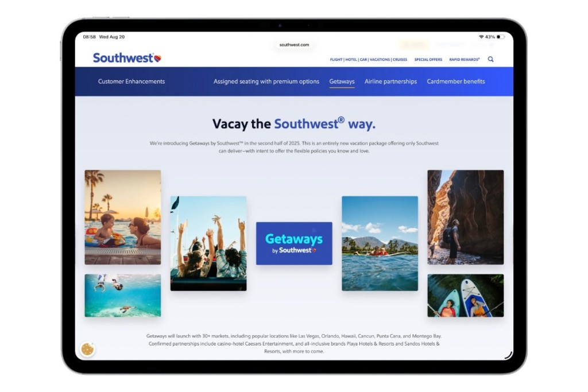Tap the Wi-Fi status icon
The image size is (588, 392).
point(481,37)
